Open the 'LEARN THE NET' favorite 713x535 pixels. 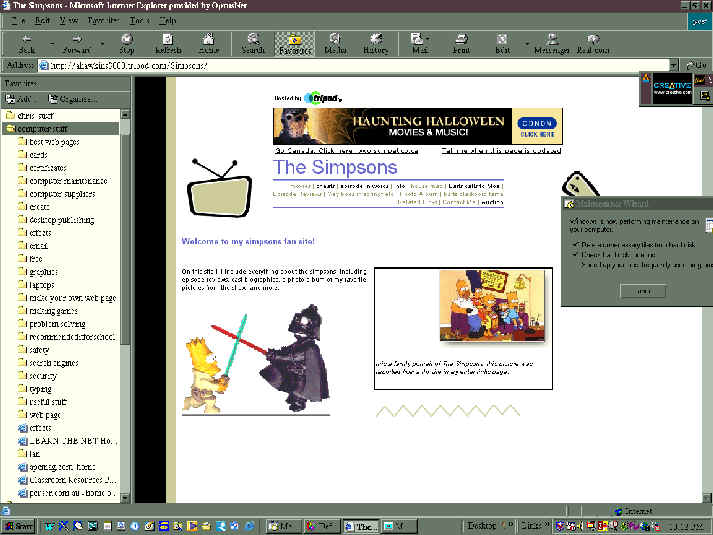click(x=67, y=441)
